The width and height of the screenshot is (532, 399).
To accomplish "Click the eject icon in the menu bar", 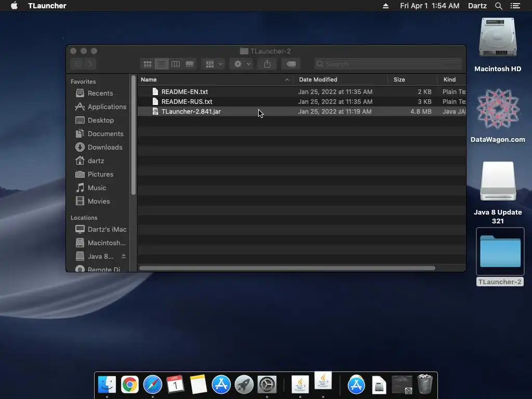I will (x=385, y=6).
